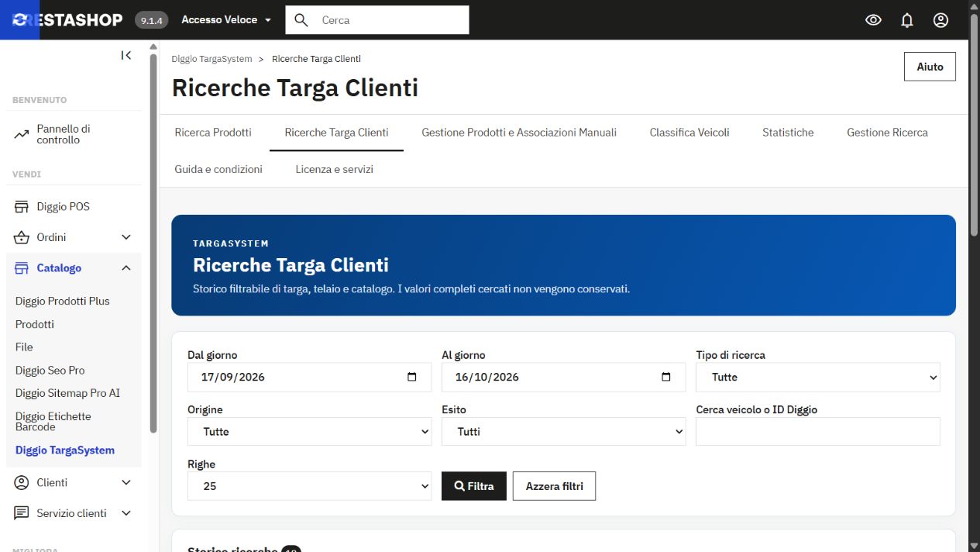Open the Guida e condizioni tab
The width and height of the screenshot is (980, 552).
[218, 169]
